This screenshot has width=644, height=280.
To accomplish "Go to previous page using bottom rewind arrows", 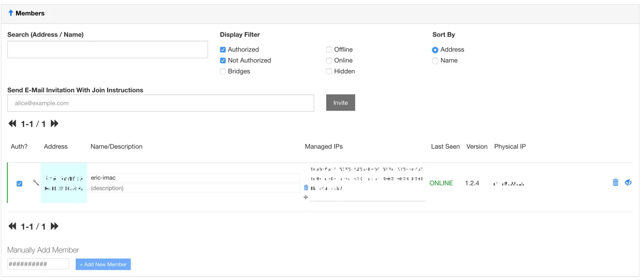I will point(12,226).
